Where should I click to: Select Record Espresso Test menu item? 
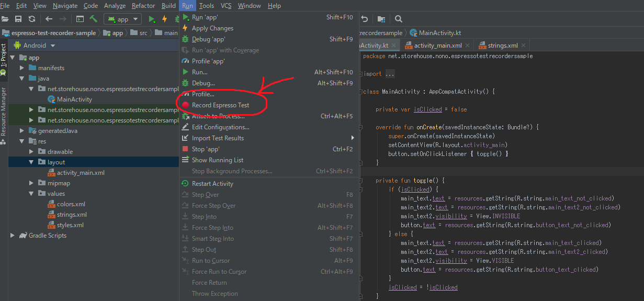(x=220, y=105)
